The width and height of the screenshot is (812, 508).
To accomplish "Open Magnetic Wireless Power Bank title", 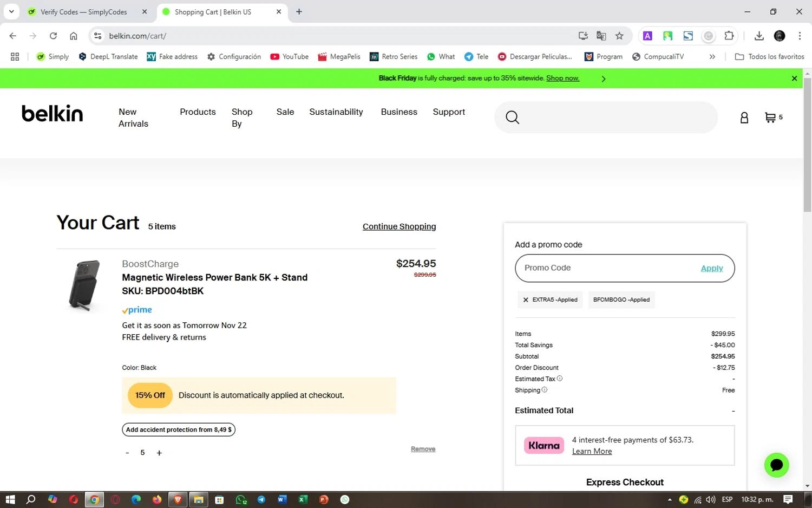I will [214, 277].
